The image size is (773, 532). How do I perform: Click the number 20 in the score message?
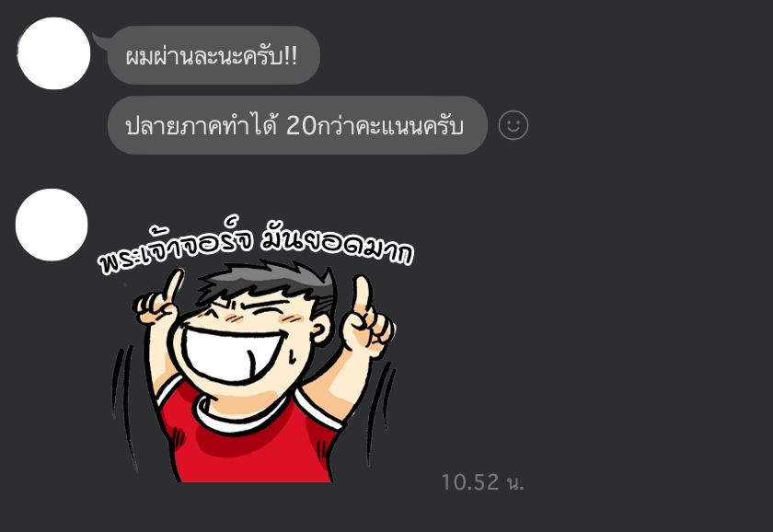point(301,125)
